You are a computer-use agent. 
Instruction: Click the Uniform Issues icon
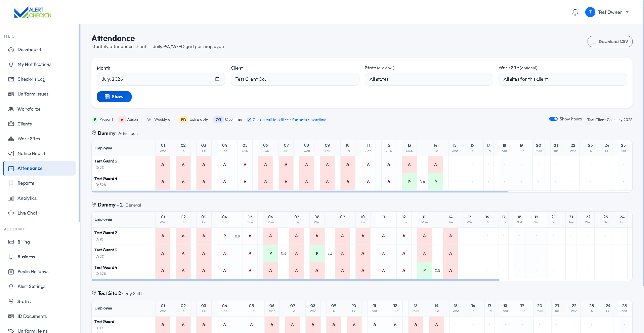point(11,94)
